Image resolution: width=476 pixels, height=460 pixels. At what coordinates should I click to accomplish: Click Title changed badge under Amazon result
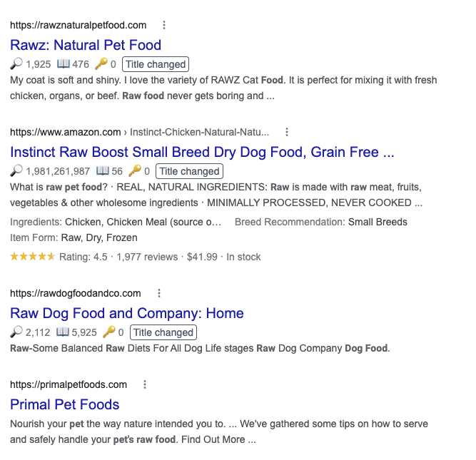click(189, 171)
